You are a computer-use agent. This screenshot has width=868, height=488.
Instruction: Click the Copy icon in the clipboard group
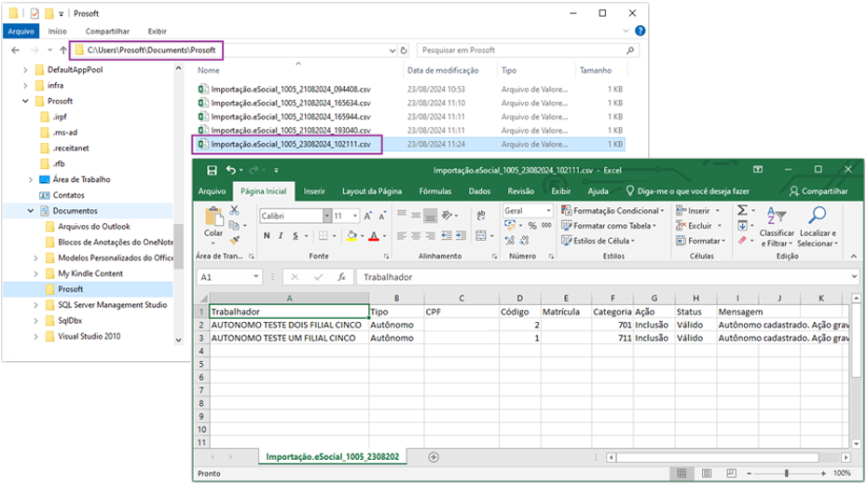click(x=234, y=226)
